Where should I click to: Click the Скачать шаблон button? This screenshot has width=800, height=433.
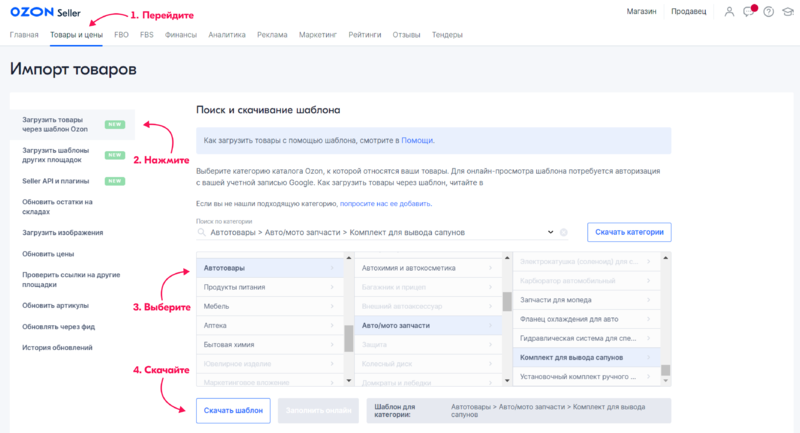pyautogui.click(x=233, y=411)
